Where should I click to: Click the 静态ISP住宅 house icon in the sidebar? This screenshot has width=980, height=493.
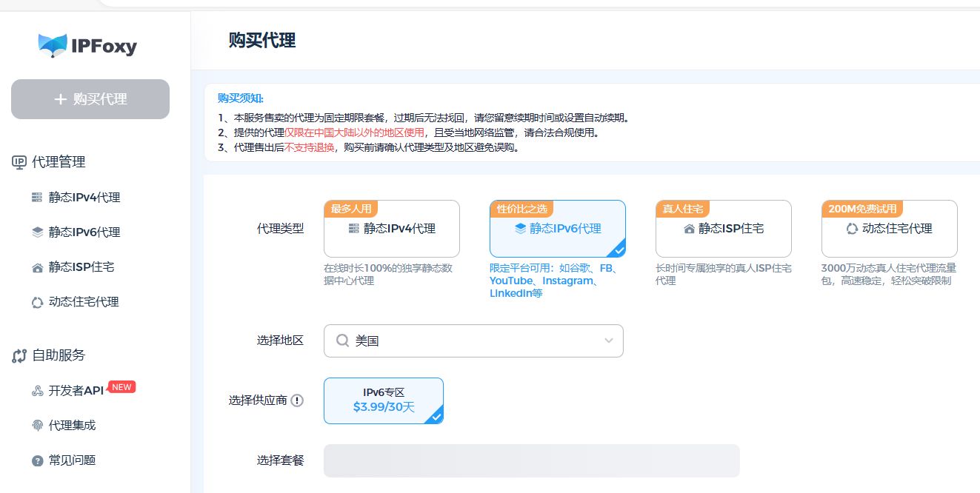pyautogui.click(x=37, y=267)
